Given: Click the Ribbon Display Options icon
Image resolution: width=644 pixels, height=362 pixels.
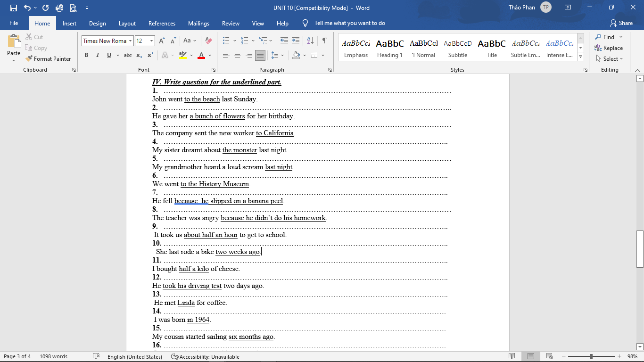Looking at the screenshot, I should (568, 8).
